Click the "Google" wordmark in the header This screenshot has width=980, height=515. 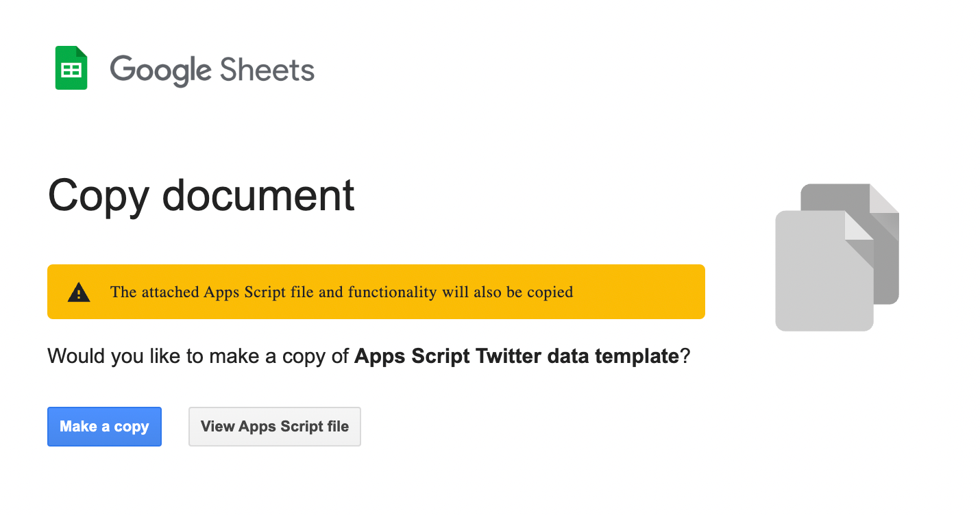[161, 70]
